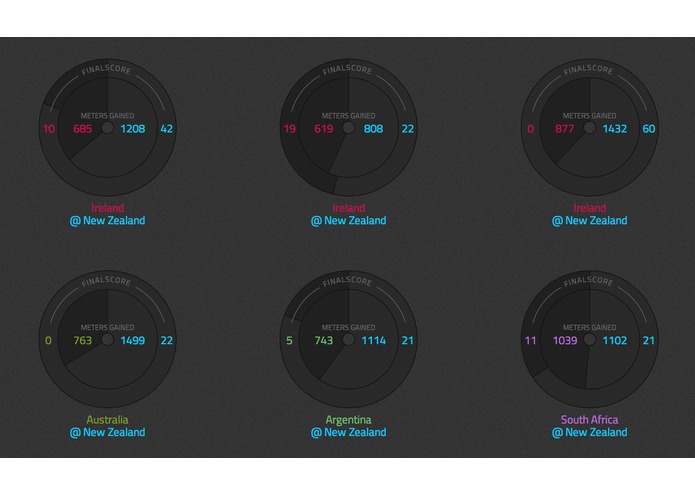The image size is (695, 494).
Task: Select New Zealand's final score 60
Action: (649, 129)
